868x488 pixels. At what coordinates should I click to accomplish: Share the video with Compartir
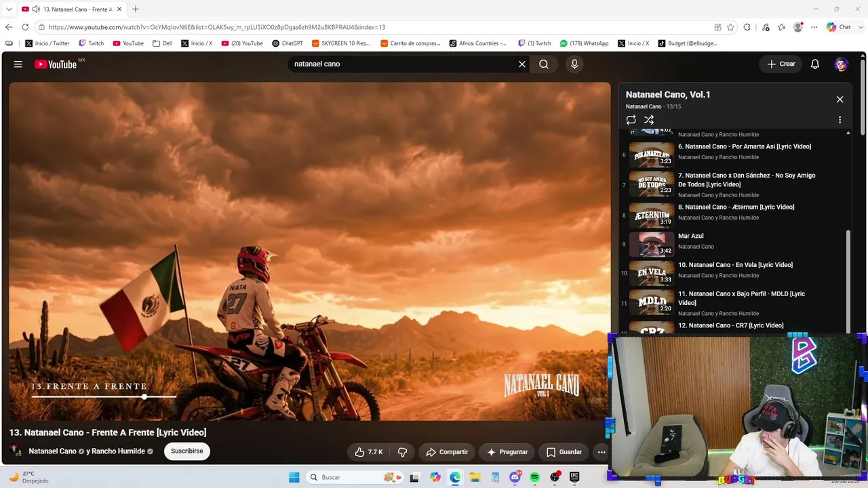click(x=447, y=452)
